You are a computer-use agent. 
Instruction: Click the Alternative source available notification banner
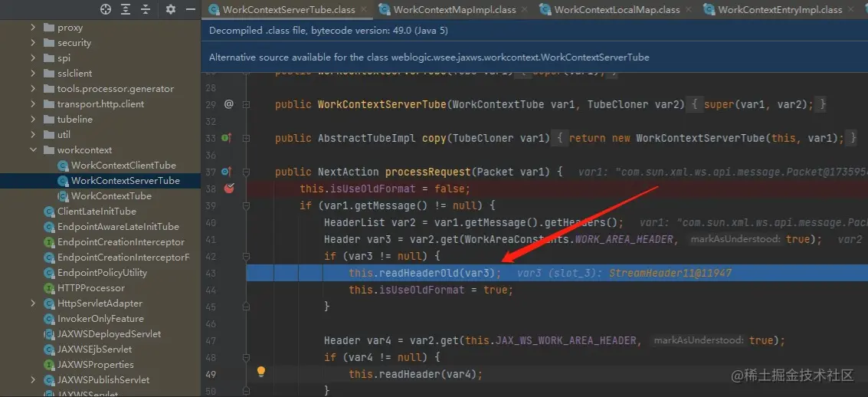coord(535,57)
